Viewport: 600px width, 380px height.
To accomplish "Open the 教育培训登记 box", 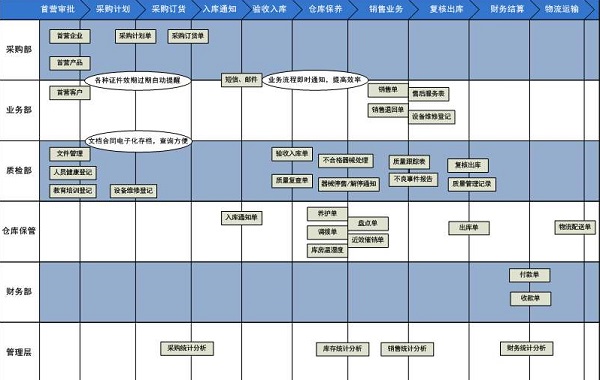I will (x=73, y=191).
